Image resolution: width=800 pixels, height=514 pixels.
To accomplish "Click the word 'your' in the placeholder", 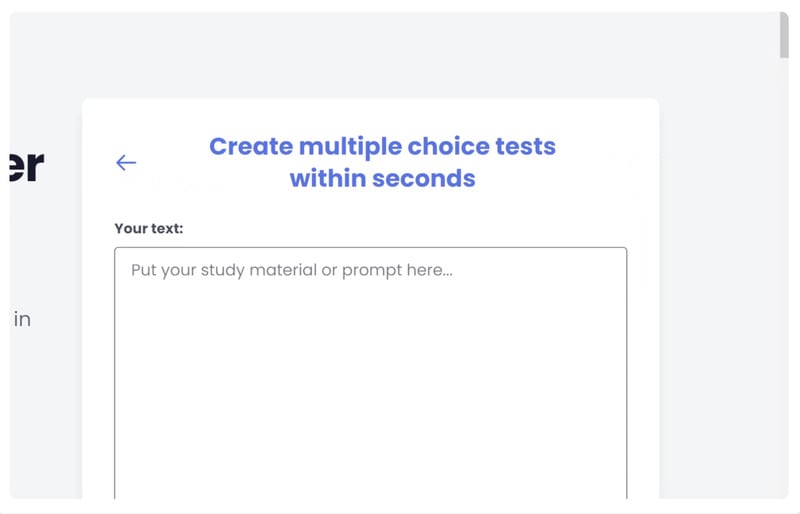I will [180, 271].
